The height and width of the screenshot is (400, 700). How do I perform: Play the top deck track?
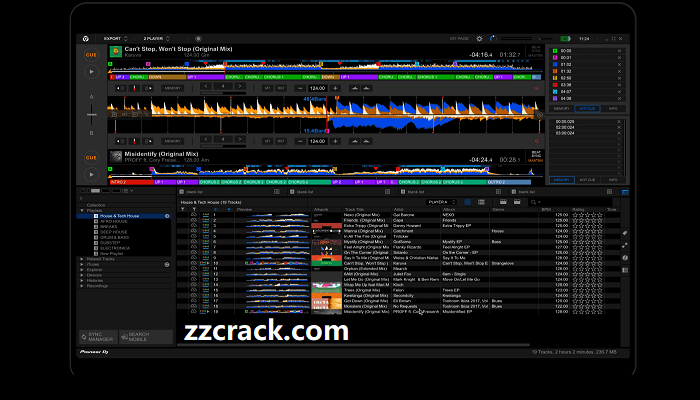(92, 71)
